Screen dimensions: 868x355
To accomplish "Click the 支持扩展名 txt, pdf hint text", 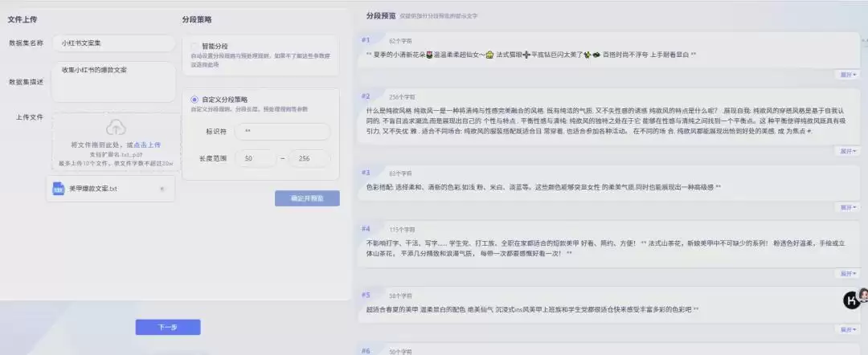I will pyautogui.click(x=116, y=154).
